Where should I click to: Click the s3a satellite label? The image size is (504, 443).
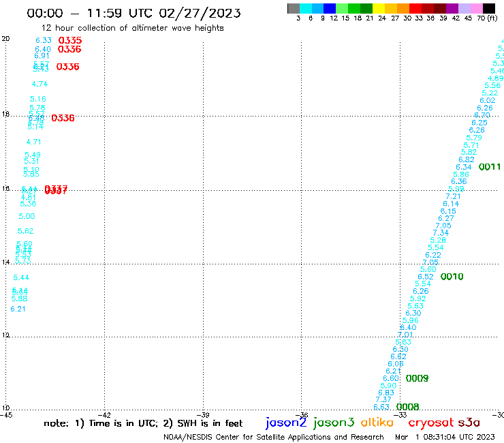[x=469, y=423]
